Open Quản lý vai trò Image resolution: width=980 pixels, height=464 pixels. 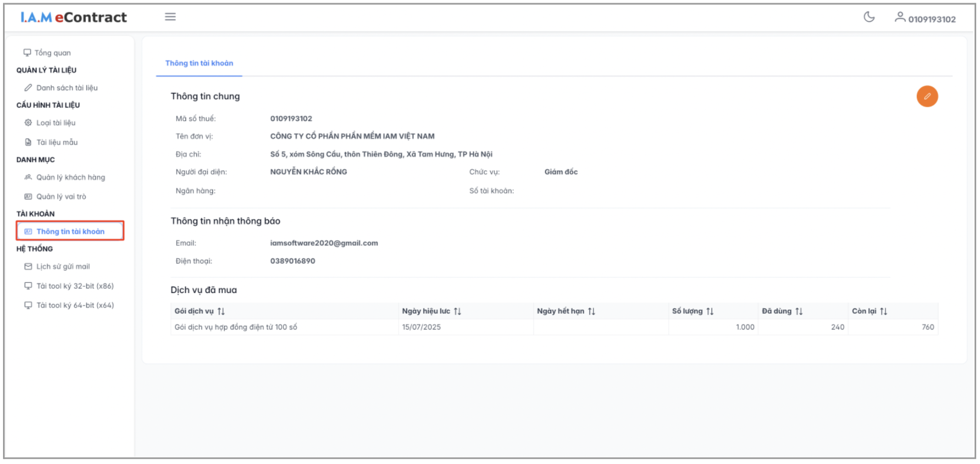pos(61,196)
